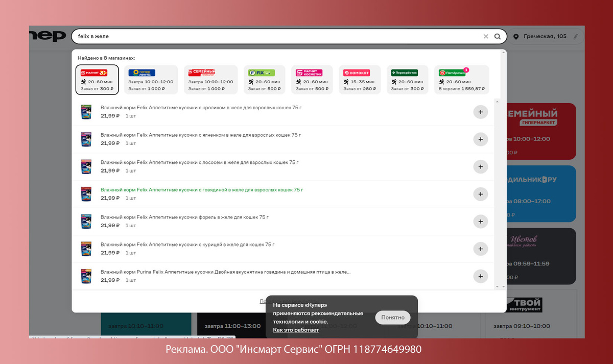Click the Понятно cookie button
The width and height of the screenshot is (613, 364).
tap(393, 318)
